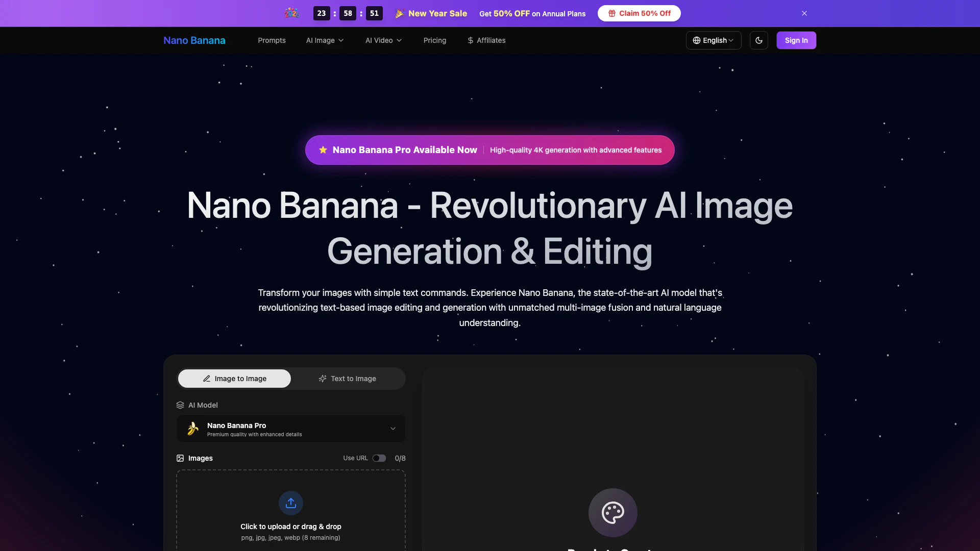Click the star icon in Pro banner
980x551 pixels.
pos(323,150)
